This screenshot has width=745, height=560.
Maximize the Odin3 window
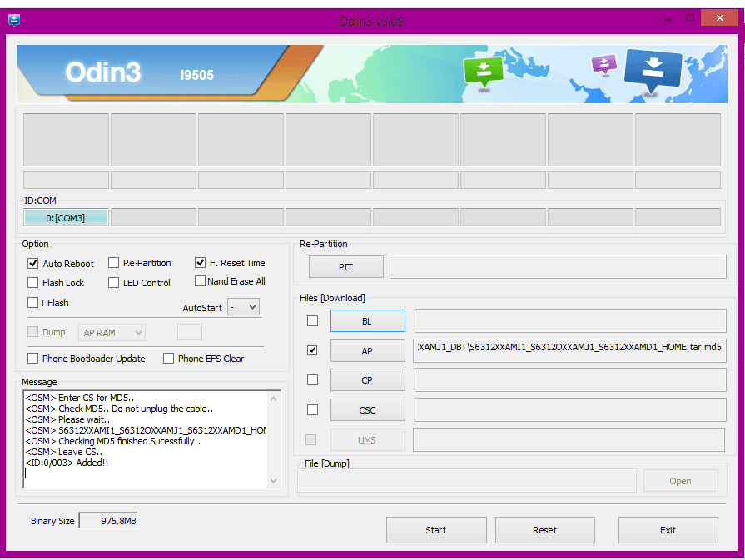point(690,18)
